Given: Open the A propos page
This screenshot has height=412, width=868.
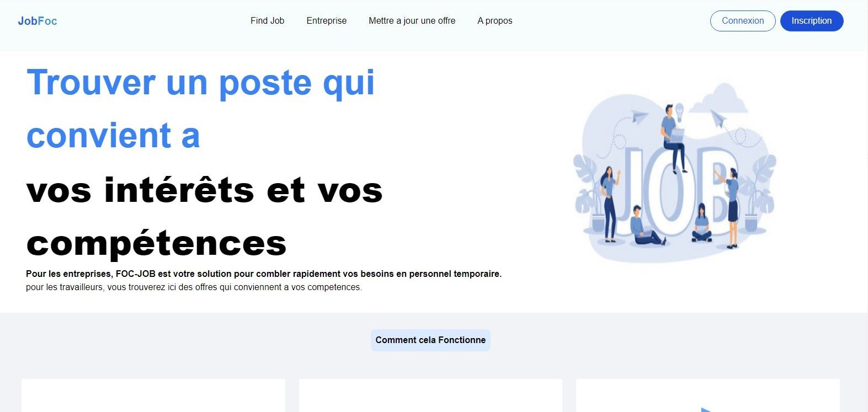Looking at the screenshot, I should (x=494, y=21).
